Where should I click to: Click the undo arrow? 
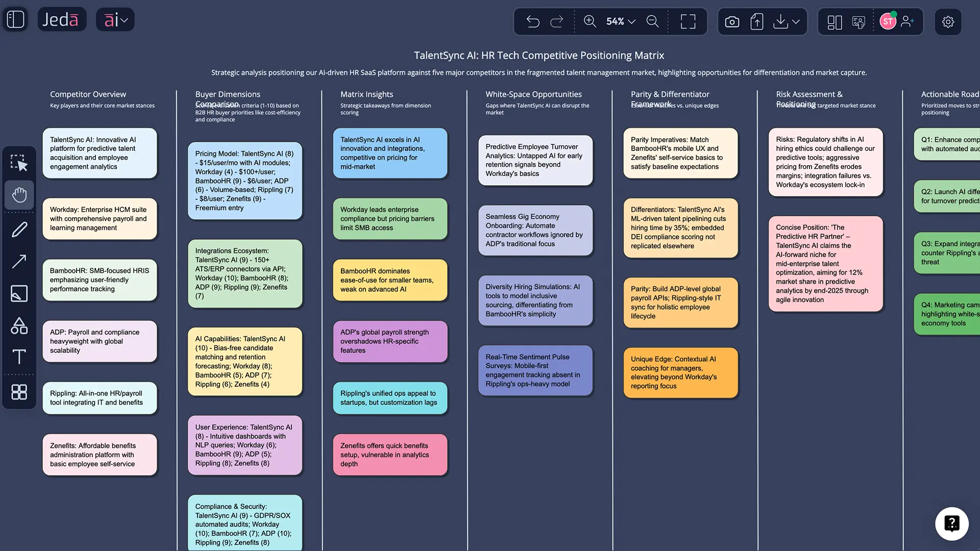(x=533, y=21)
